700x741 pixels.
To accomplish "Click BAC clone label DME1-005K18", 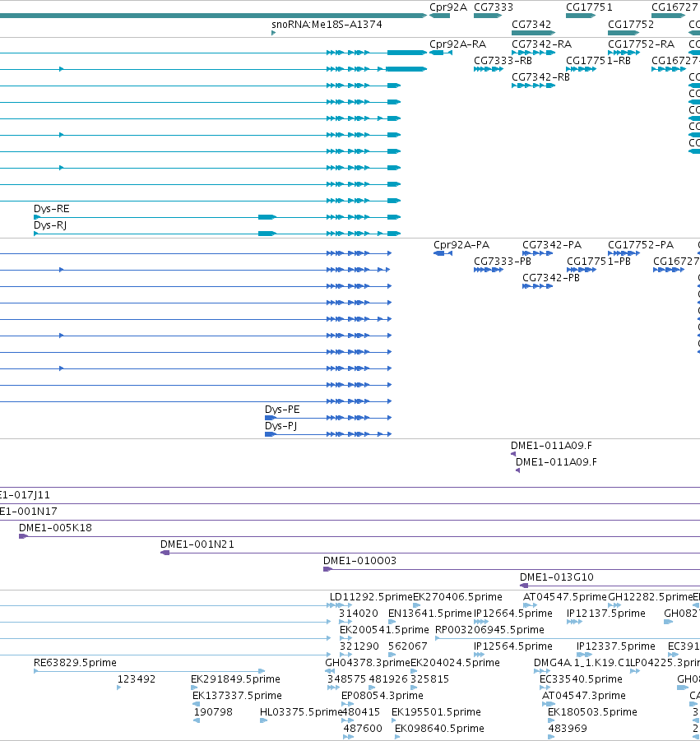I will (x=55, y=528).
